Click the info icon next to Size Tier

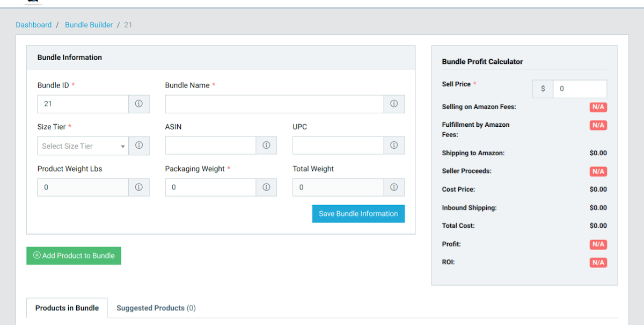pos(138,146)
